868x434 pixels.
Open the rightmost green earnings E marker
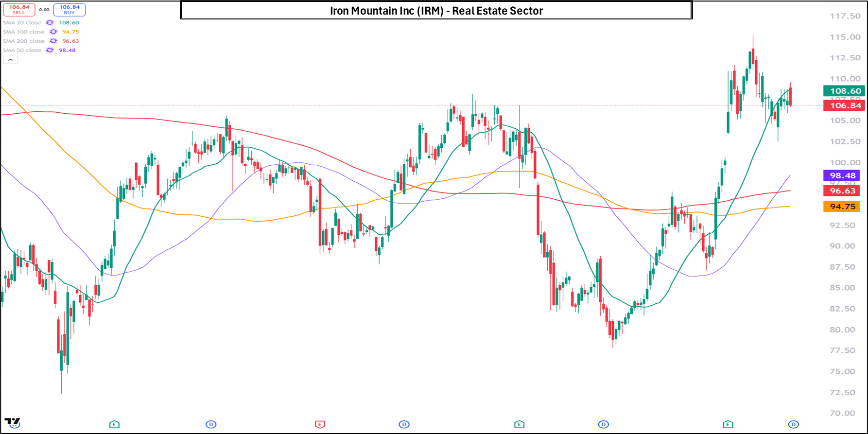pyautogui.click(x=728, y=424)
